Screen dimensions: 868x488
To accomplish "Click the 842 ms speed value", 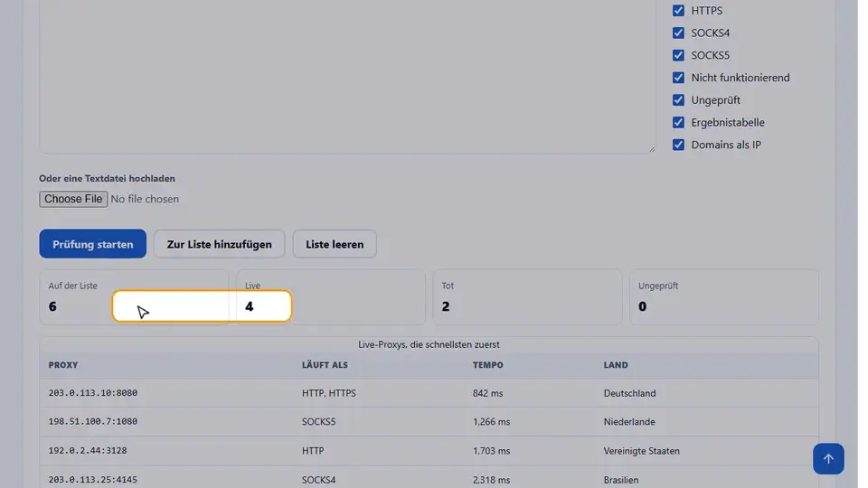I will point(487,393).
